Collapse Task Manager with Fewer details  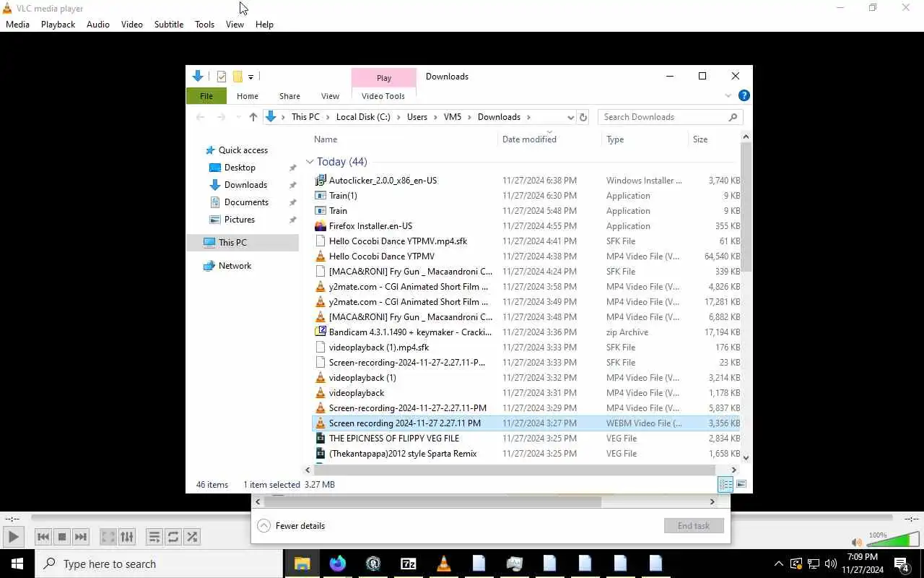[292, 526]
